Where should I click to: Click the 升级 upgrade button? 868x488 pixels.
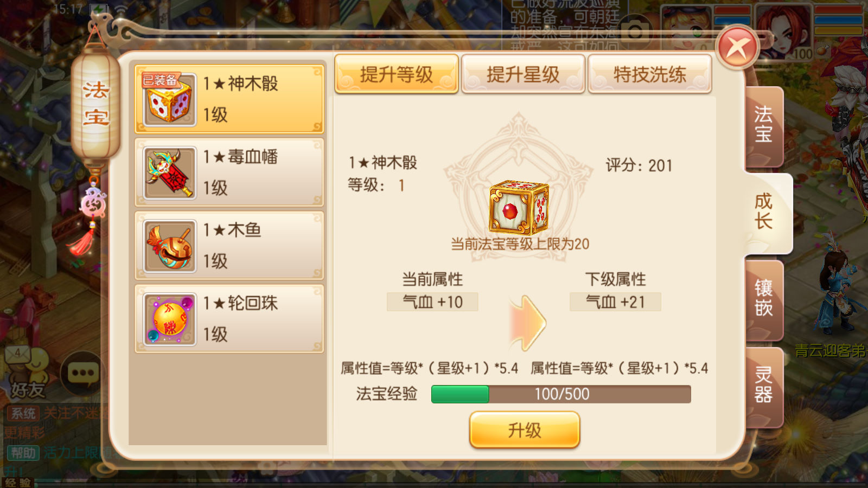point(525,430)
